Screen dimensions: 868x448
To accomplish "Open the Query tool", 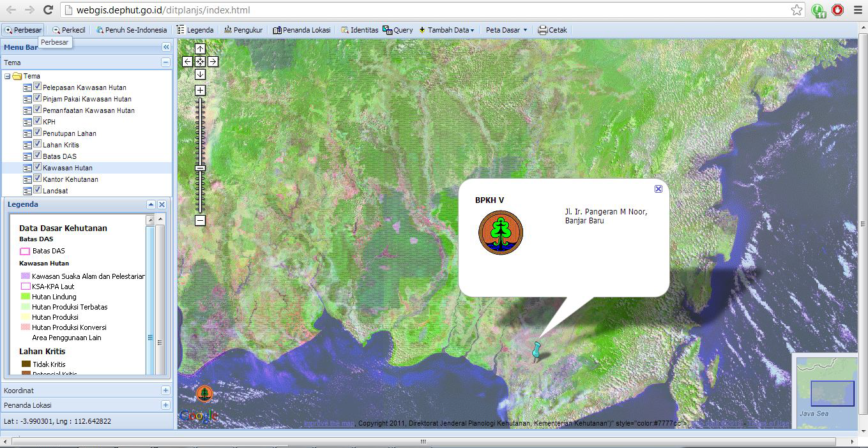I will point(397,29).
